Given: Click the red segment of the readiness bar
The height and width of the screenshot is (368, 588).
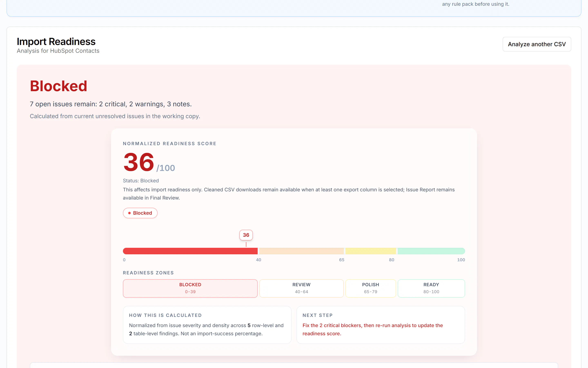Looking at the screenshot, I should [190, 251].
